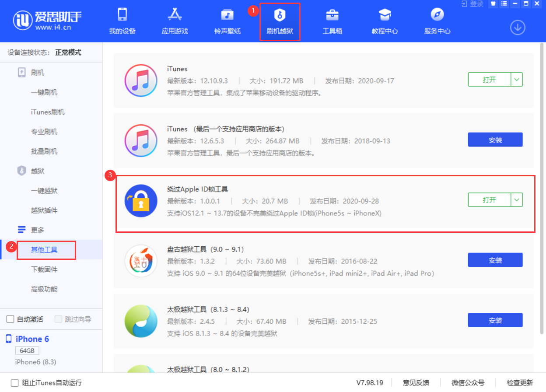
Task: Click 打开 button for iTunes 12.10.9.3
Action: pos(490,80)
